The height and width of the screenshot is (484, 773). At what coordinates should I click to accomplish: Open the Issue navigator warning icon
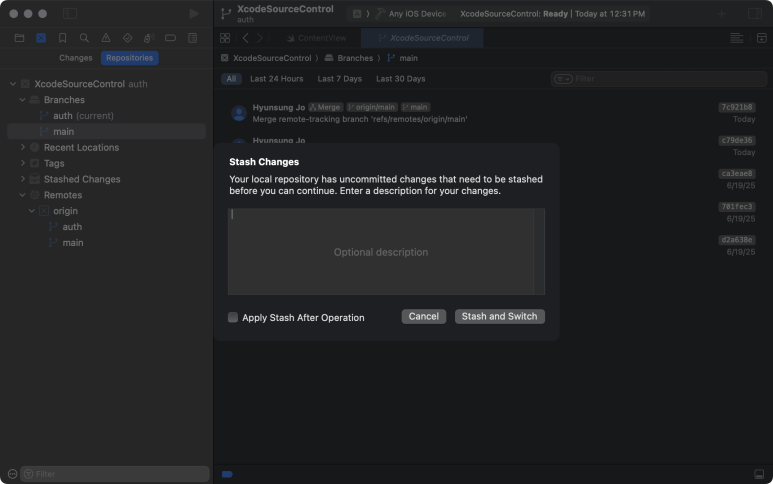point(106,38)
